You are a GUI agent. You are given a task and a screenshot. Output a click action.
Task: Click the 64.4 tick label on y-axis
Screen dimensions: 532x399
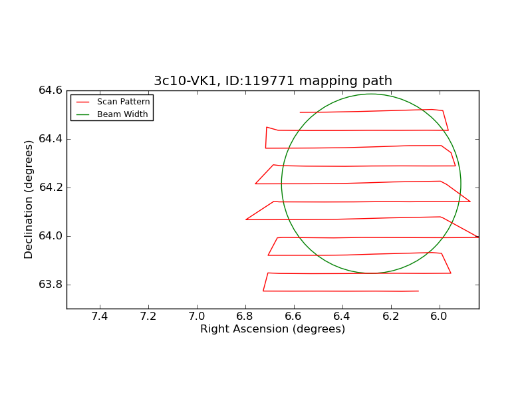point(51,139)
